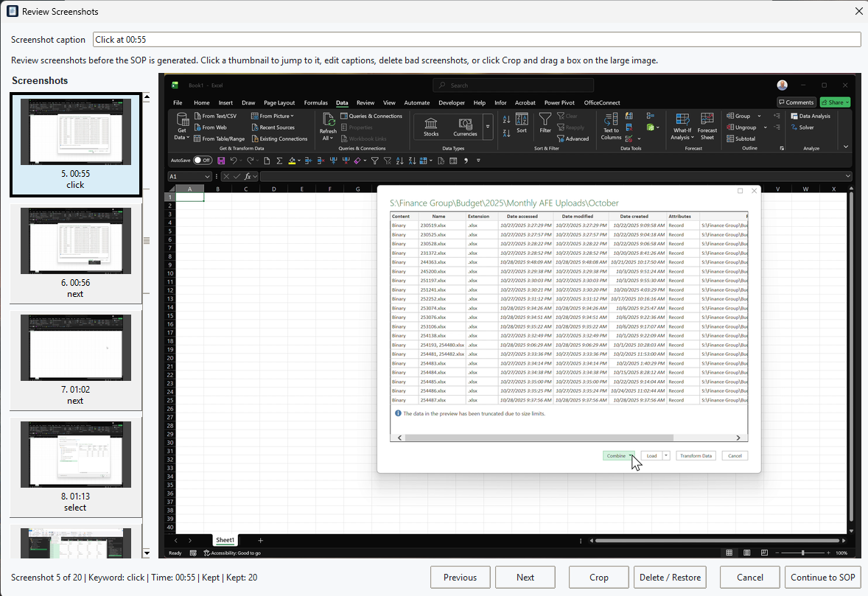
Task: Click the Previous button
Action: click(x=460, y=577)
